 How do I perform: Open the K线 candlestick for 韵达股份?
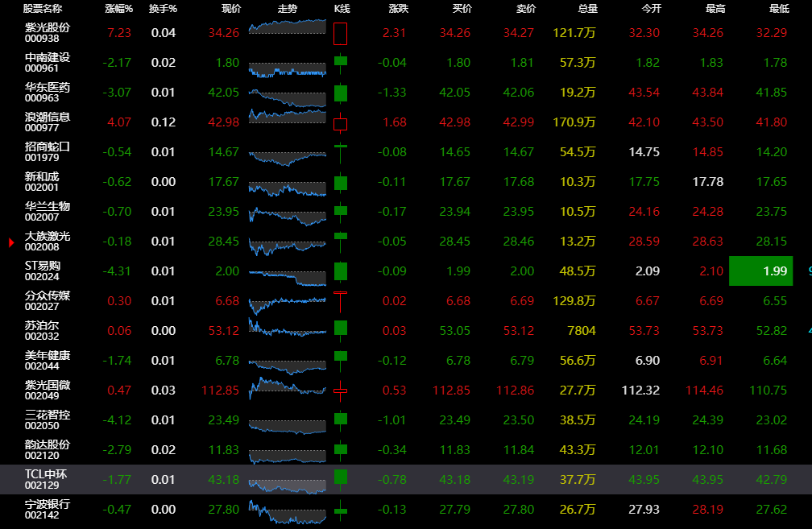[340, 450]
